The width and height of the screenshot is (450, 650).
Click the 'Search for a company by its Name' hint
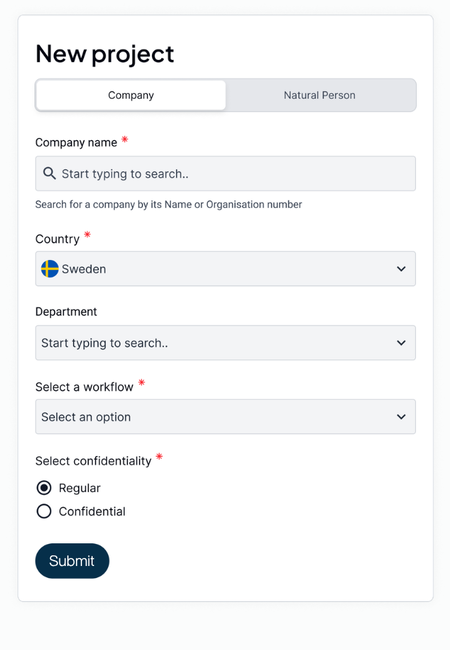(169, 204)
